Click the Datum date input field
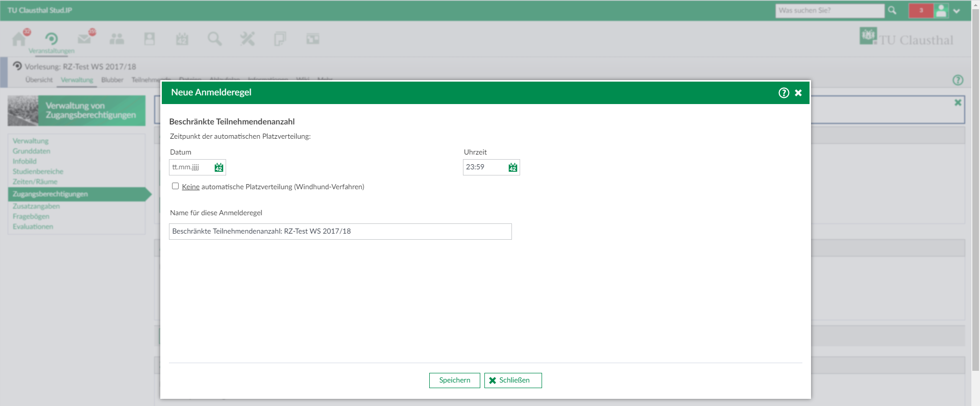 click(x=191, y=167)
